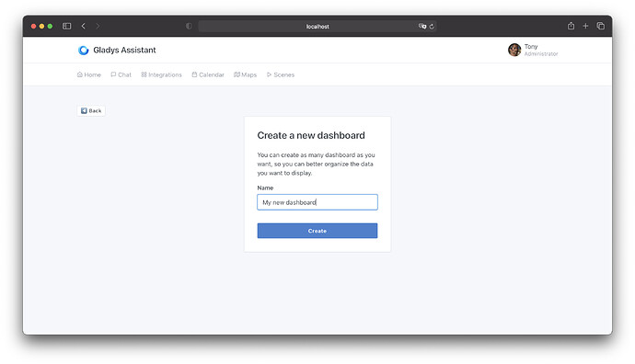Switch to the Calendar tab
The height and width of the screenshot is (364, 635).
pos(208,74)
